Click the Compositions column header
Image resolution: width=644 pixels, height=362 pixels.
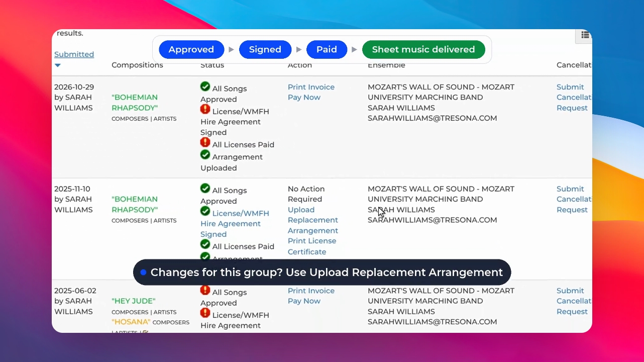pos(137,65)
